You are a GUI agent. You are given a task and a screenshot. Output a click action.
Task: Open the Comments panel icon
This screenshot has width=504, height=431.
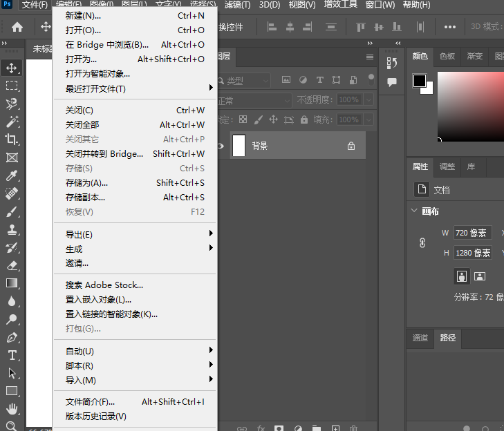point(392,82)
